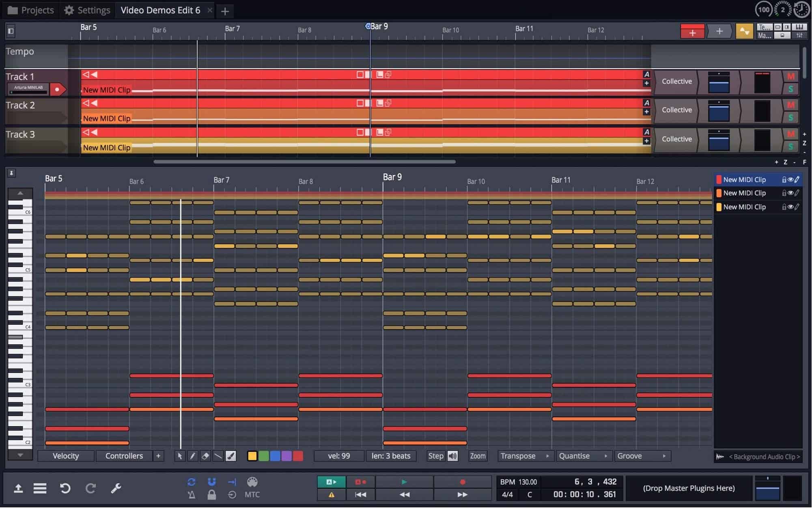
Task: Open the Settings tab
Action: 87,10
